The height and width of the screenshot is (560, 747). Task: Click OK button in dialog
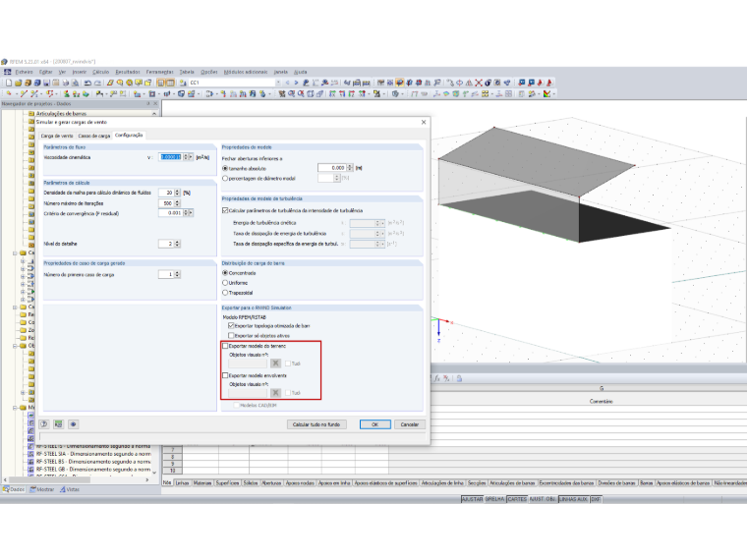pyautogui.click(x=374, y=424)
